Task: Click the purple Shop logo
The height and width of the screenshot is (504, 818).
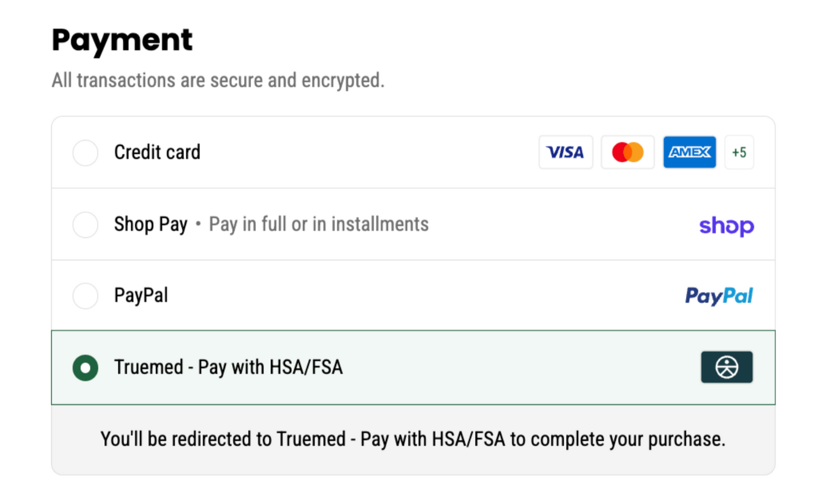Action: [x=726, y=225]
